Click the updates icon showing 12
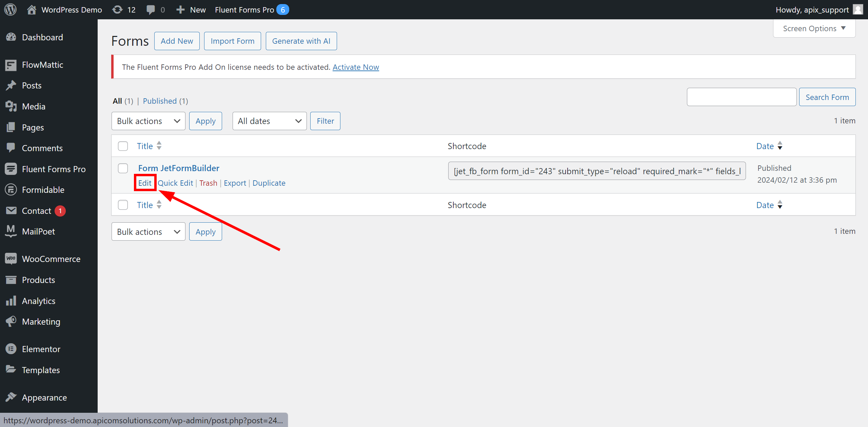Viewport: 868px width, 427px height. pos(117,9)
